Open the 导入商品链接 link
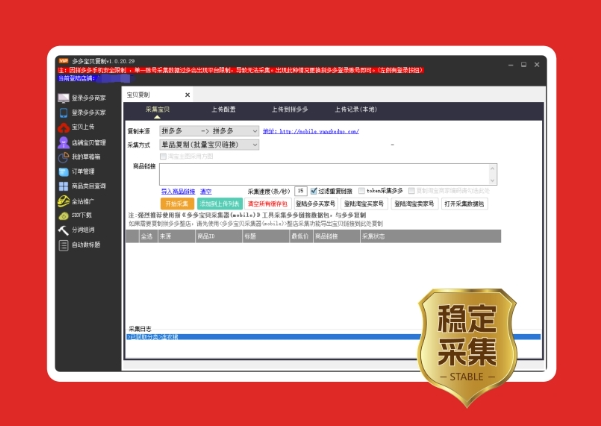This screenshot has width=601, height=426. click(178, 191)
